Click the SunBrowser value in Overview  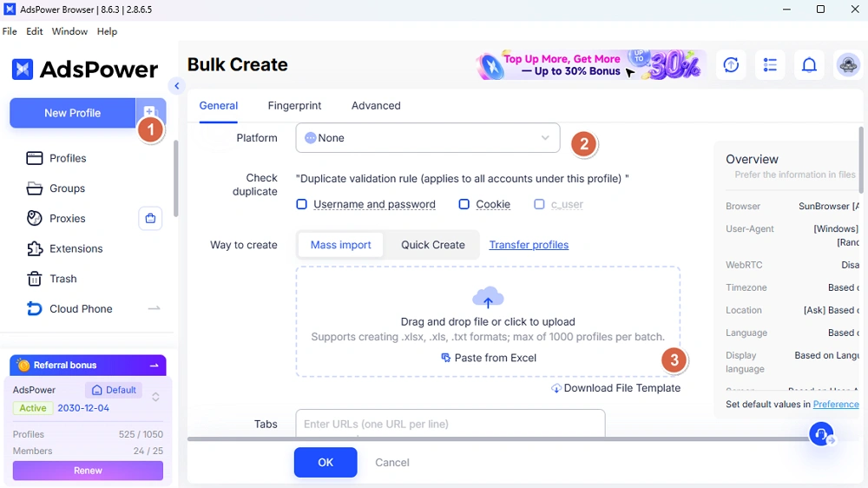(829, 206)
